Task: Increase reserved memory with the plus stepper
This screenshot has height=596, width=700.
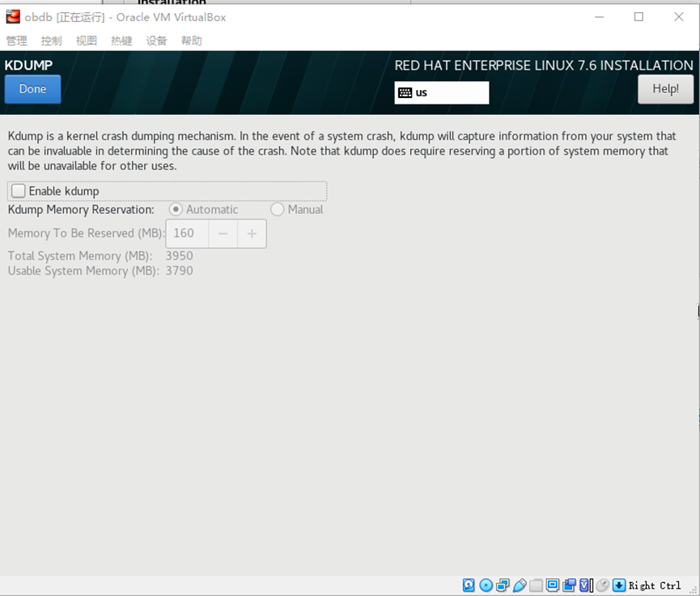Action: 251,233
